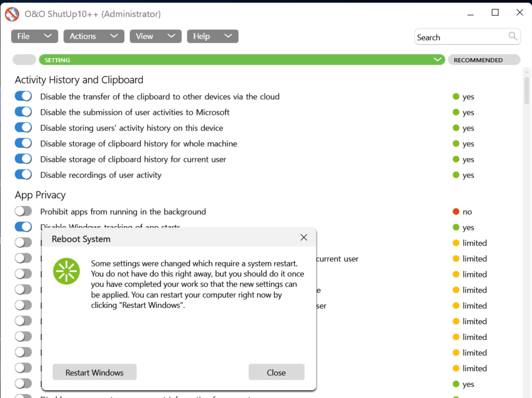Toggle clipboard history storage for whole machine
532x398 pixels.
pos(23,143)
